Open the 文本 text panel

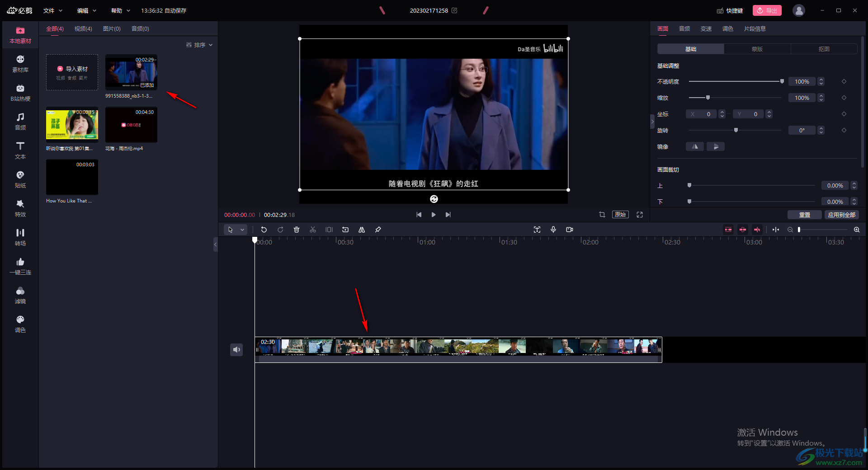coord(20,151)
